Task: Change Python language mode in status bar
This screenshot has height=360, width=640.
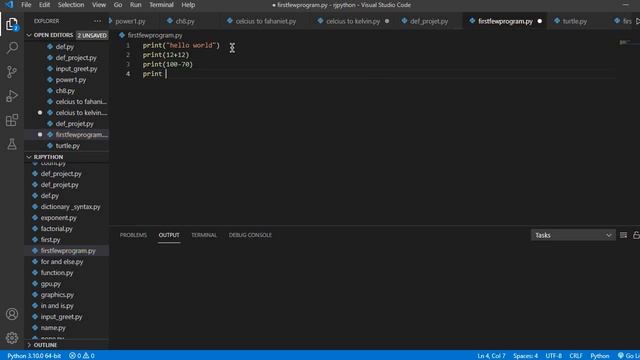Action: (600, 356)
